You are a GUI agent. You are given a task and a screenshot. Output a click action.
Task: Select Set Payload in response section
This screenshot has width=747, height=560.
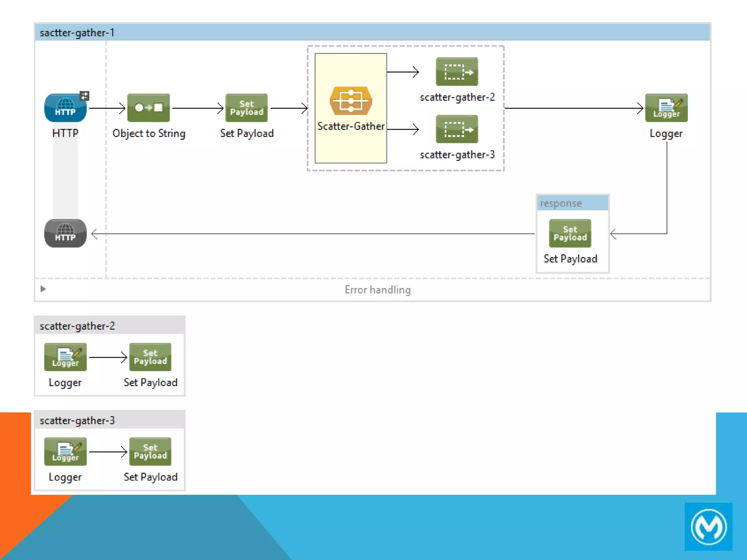click(x=570, y=233)
